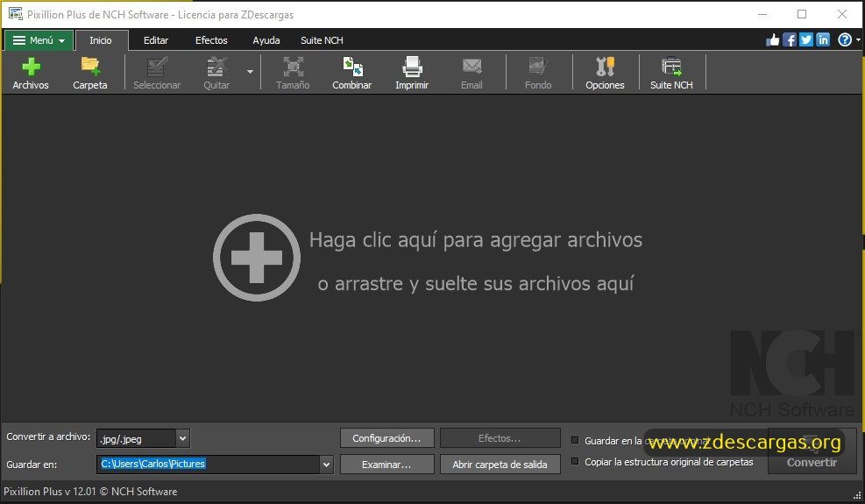Screen dimensions: 865x504
Task: Add a folder via Carpeta icon
Action: click(x=90, y=73)
